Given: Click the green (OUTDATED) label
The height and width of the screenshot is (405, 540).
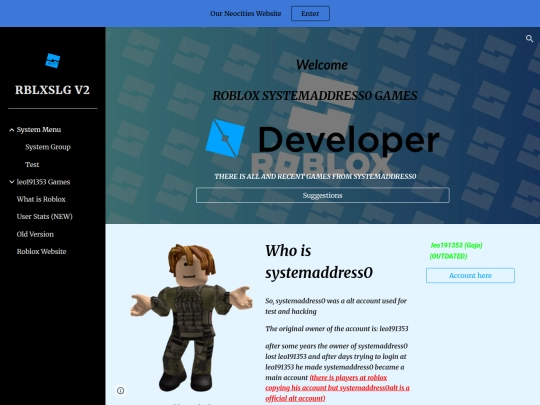Looking at the screenshot, I should point(448,256).
